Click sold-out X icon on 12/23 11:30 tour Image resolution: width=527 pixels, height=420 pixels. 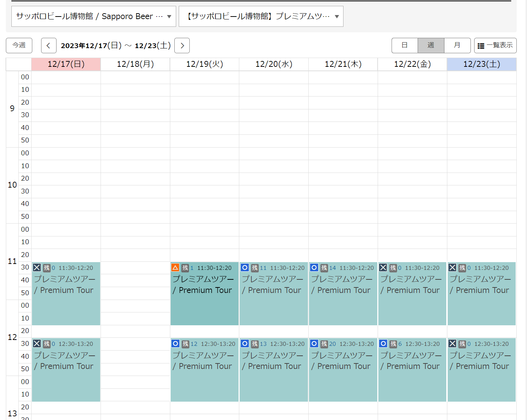click(x=453, y=268)
